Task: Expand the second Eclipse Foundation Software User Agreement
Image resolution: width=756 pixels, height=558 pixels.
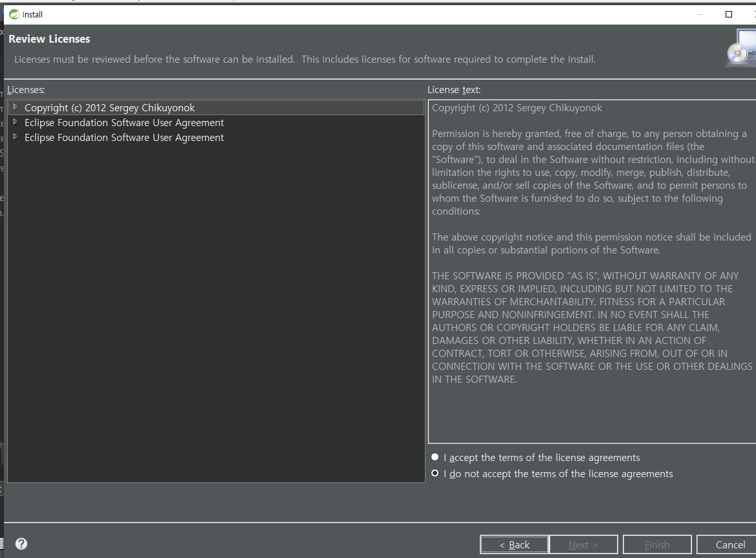Action: click(15, 137)
